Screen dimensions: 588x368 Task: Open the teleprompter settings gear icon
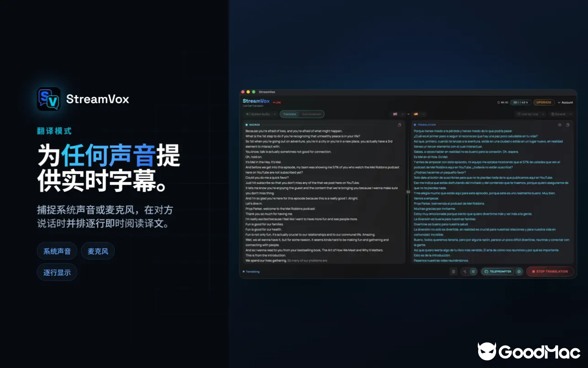pyautogui.click(x=519, y=271)
